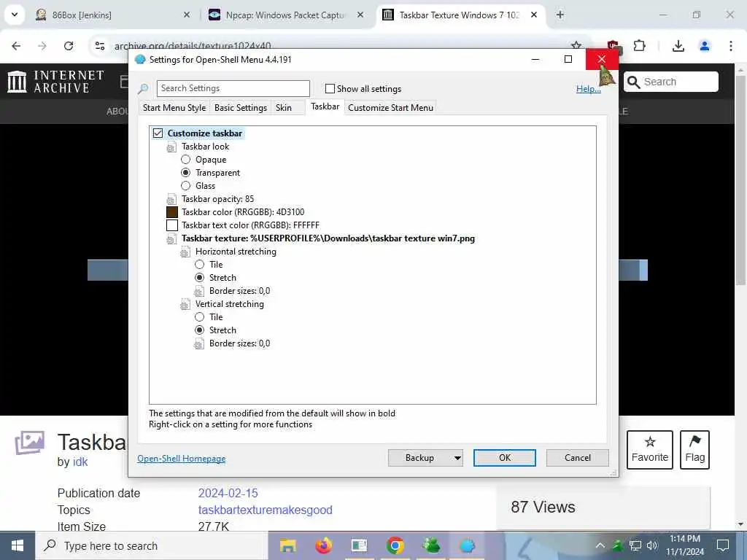The image size is (747, 560).
Task: Open Chrome three-dot menu
Action: point(731,46)
